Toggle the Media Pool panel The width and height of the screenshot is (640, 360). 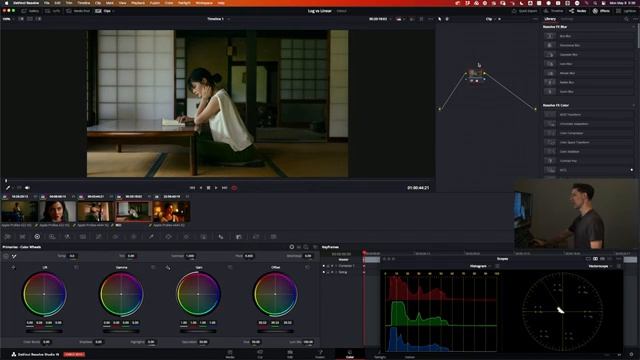(78, 11)
